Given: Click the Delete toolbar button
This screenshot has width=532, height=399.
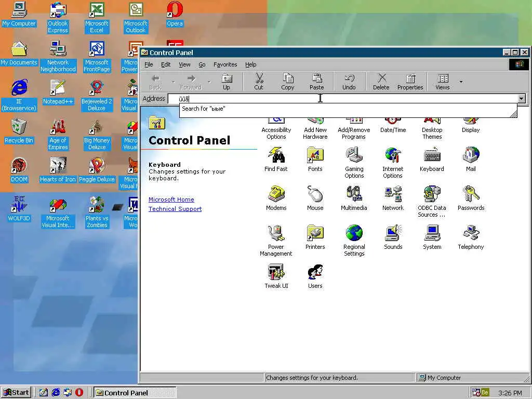Looking at the screenshot, I should click(381, 82).
